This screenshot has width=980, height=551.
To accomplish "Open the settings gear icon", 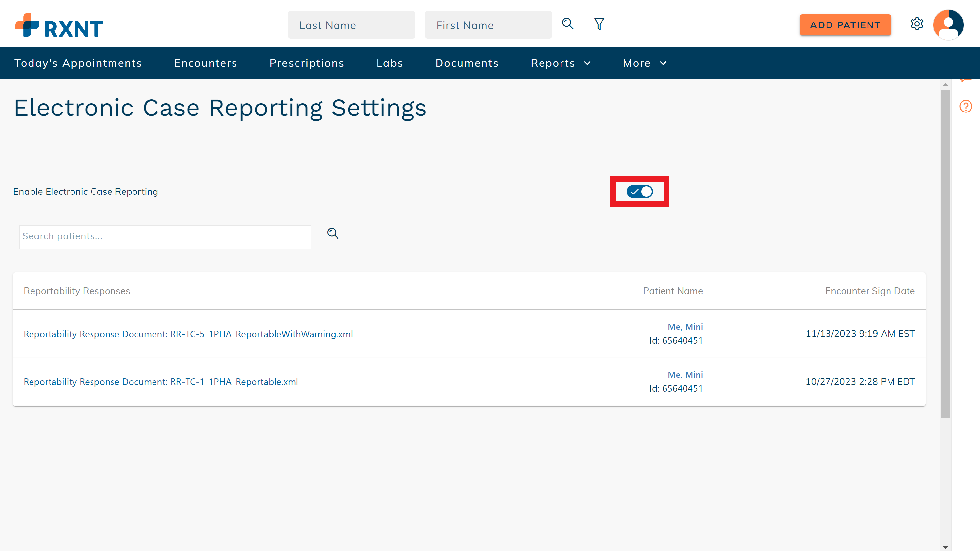I will (x=917, y=24).
